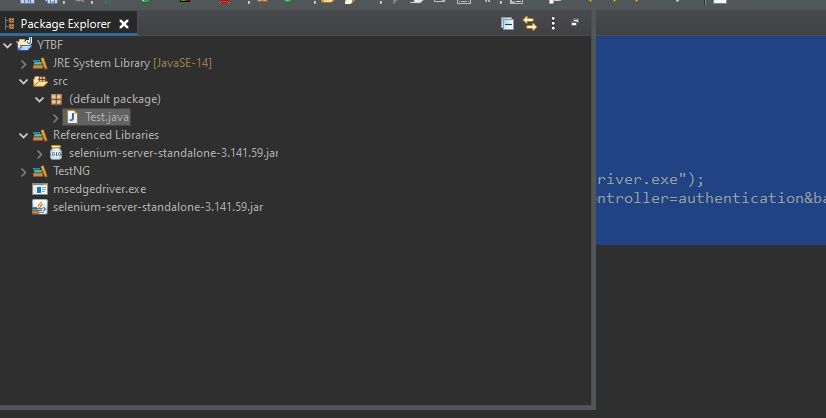This screenshot has width=826, height=418.
Task: Click the msedgedriver.exe file icon
Action: coord(40,189)
